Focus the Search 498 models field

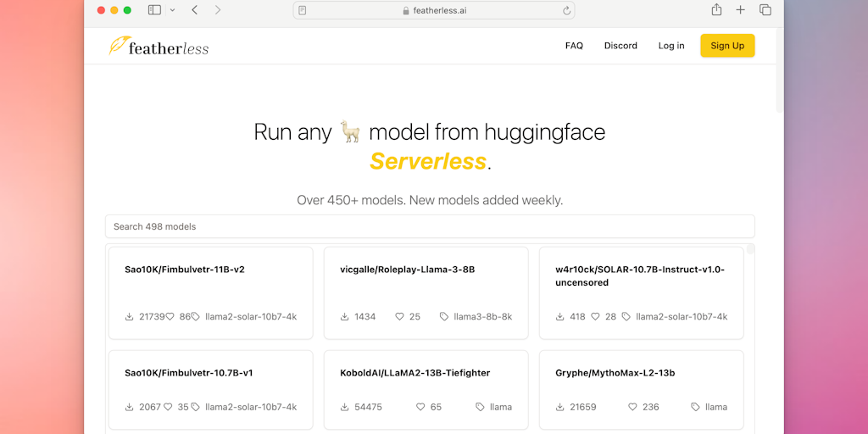point(430,226)
